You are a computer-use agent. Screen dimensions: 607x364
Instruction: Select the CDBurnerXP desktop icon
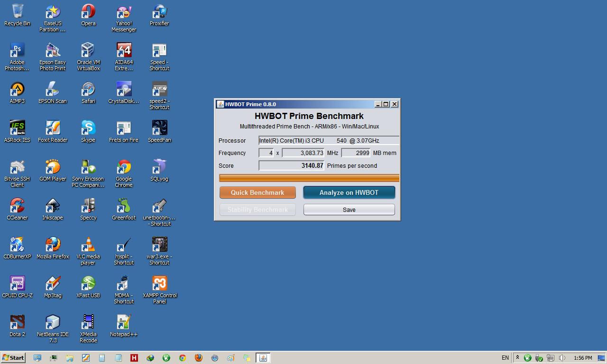click(x=17, y=248)
